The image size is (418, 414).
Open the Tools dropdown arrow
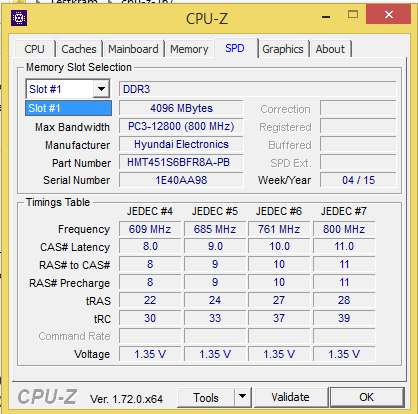point(242,397)
